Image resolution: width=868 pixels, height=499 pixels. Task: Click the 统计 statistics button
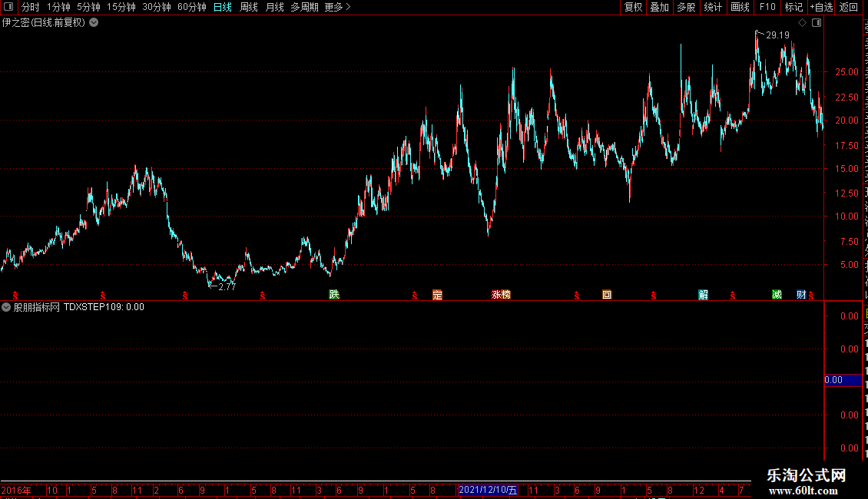coord(712,7)
